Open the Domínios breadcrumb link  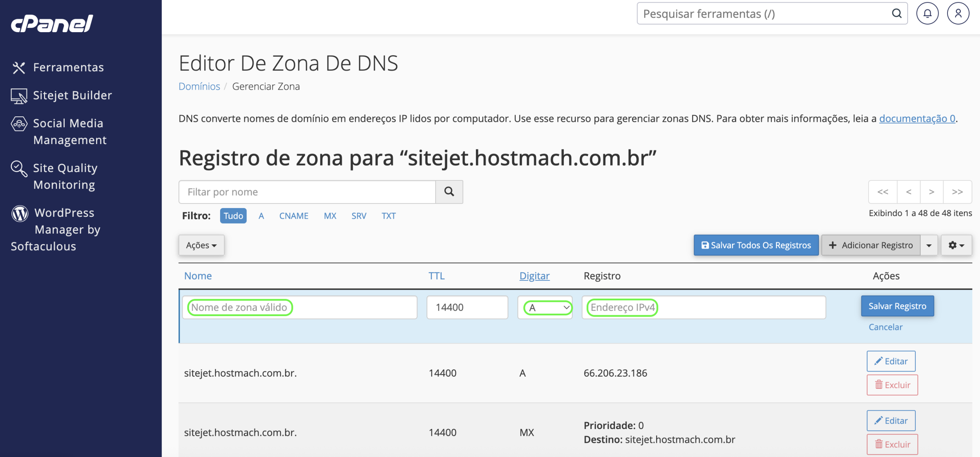point(199,86)
